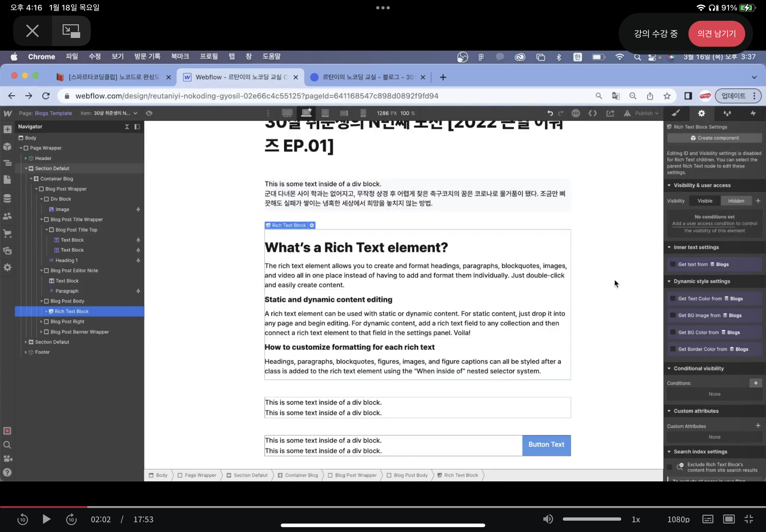Add a Custom Attribute with plus
Viewport: 766px width, 532px height.
[x=758, y=426]
